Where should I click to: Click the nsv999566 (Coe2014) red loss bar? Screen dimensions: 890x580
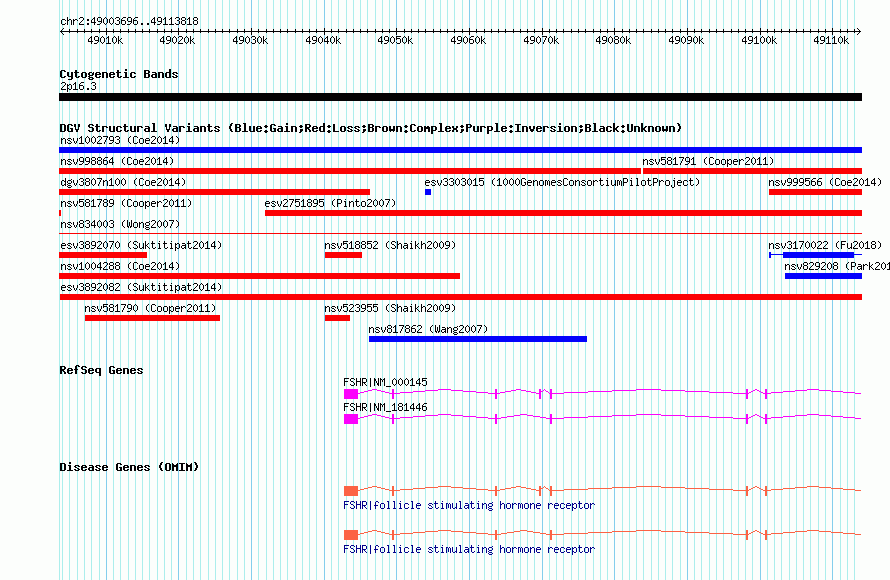[x=816, y=192]
